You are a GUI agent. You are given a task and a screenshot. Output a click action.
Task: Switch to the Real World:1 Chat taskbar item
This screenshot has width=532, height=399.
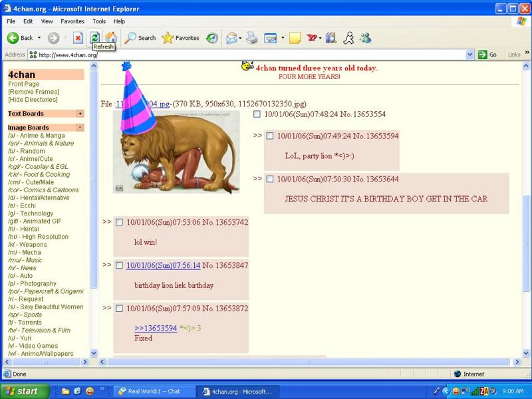[153, 391]
